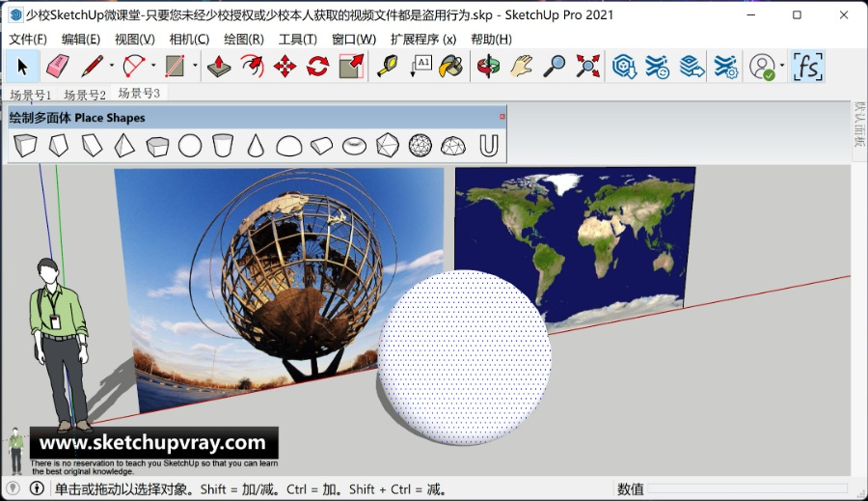868x501 pixels.
Task: Open the shape tool dropdown arrow
Action: pos(195,66)
